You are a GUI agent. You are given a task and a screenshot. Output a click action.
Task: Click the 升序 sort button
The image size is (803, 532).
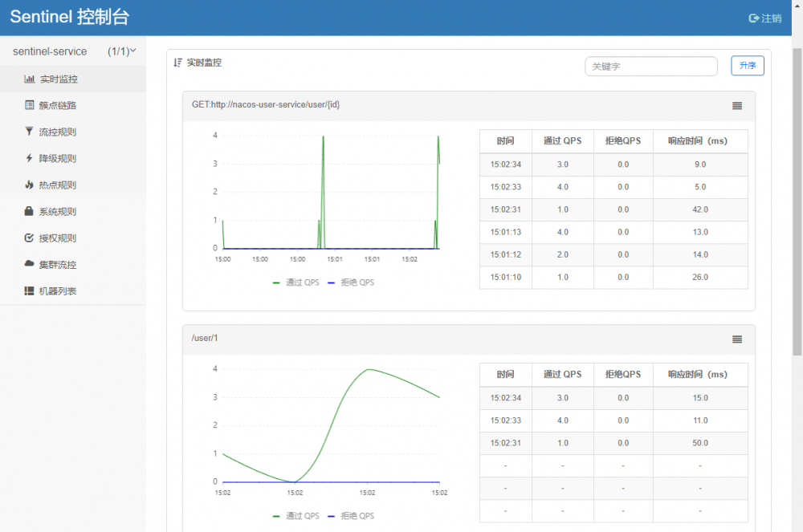click(x=747, y=66)
